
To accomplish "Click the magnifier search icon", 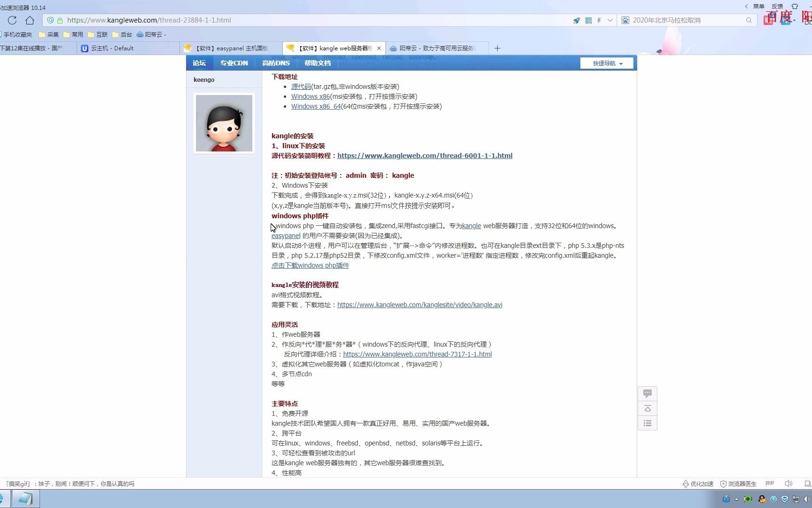I will (x=749, y=20).
